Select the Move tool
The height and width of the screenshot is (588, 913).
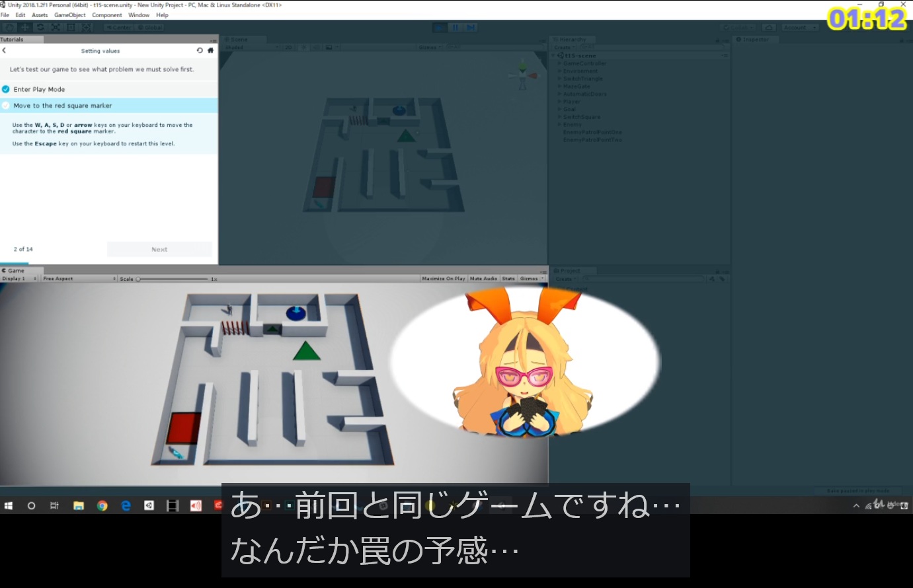click(x=25, y=28)
